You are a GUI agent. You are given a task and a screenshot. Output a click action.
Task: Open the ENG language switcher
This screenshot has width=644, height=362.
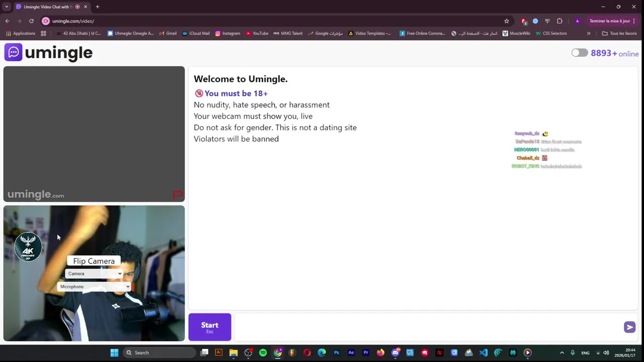585,352
